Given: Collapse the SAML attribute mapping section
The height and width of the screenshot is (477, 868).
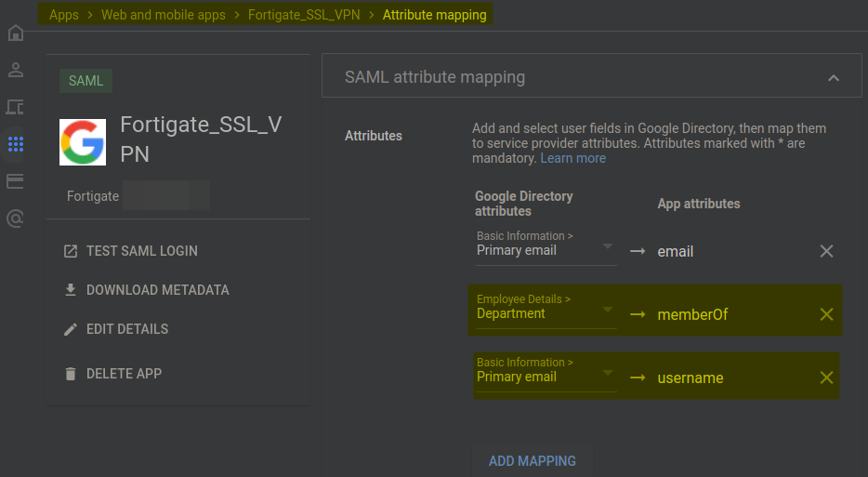Looking at the screenshot, I should click(833, 78).
